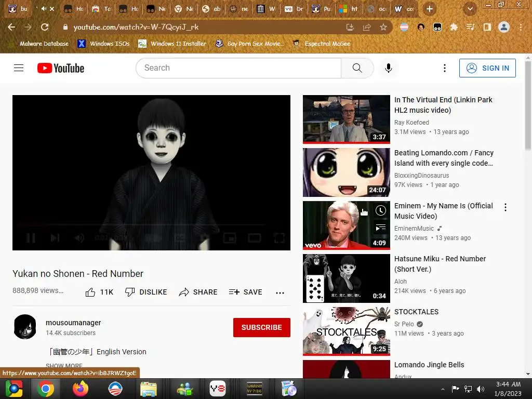This screenshot has width=532, height=399.
Task: Click the install/download icon in address bar
Action: [x=350, y=27]
